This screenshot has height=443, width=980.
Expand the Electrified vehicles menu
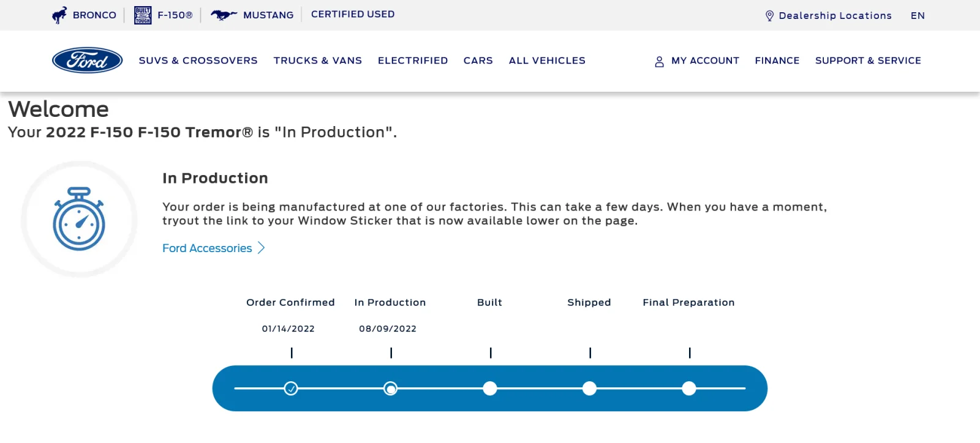(413, 61)
